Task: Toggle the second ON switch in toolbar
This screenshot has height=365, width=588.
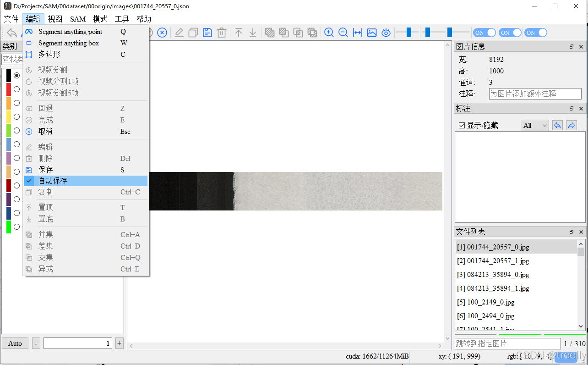Action: 510,33
